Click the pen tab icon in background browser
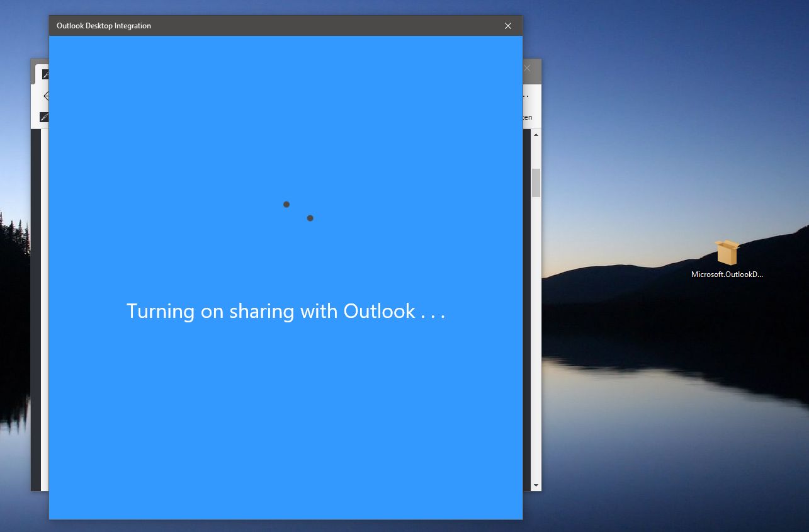Screen dimensions: 809x532 (x=45, y=74)
